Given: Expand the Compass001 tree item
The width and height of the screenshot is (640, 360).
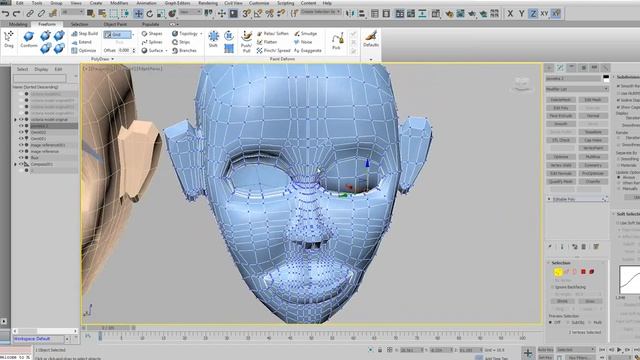Looking at the screenshot, I should (16, 164).
